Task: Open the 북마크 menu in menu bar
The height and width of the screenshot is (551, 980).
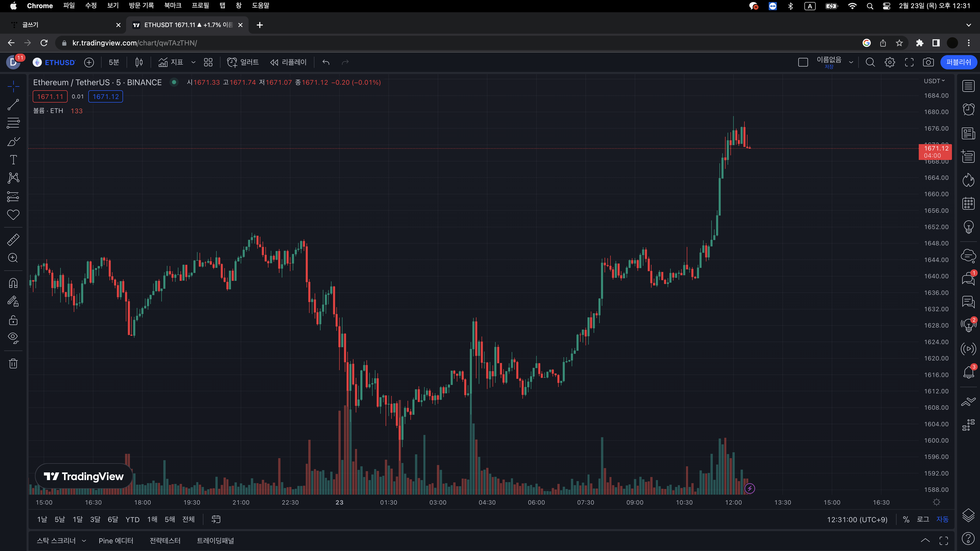Action: (x=172, y=6)
